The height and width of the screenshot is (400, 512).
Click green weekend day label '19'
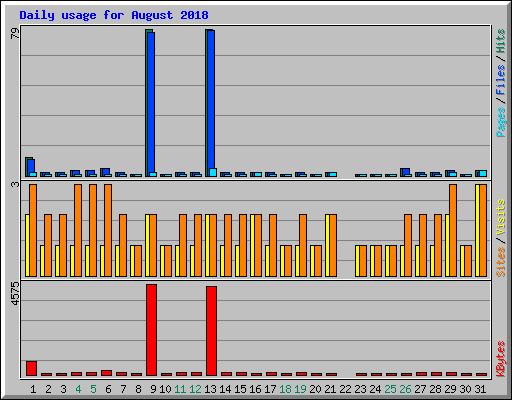coord(300,389)
